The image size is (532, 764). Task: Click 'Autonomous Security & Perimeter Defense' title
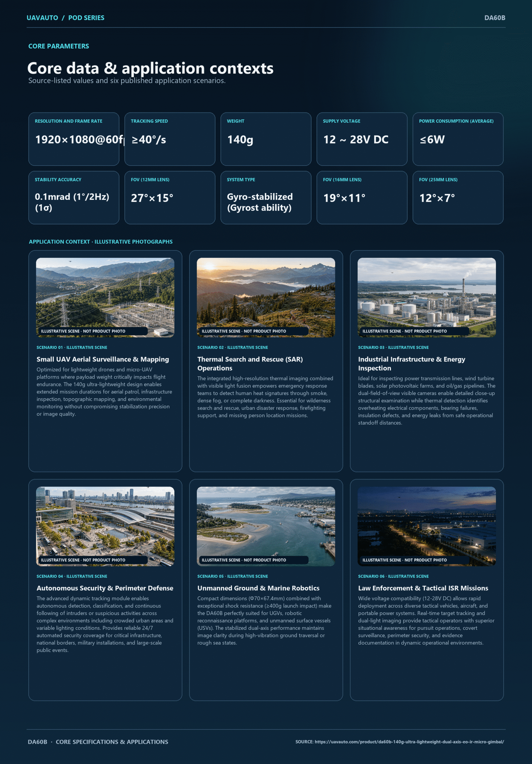pyautogui.click(x=105, y=588)
